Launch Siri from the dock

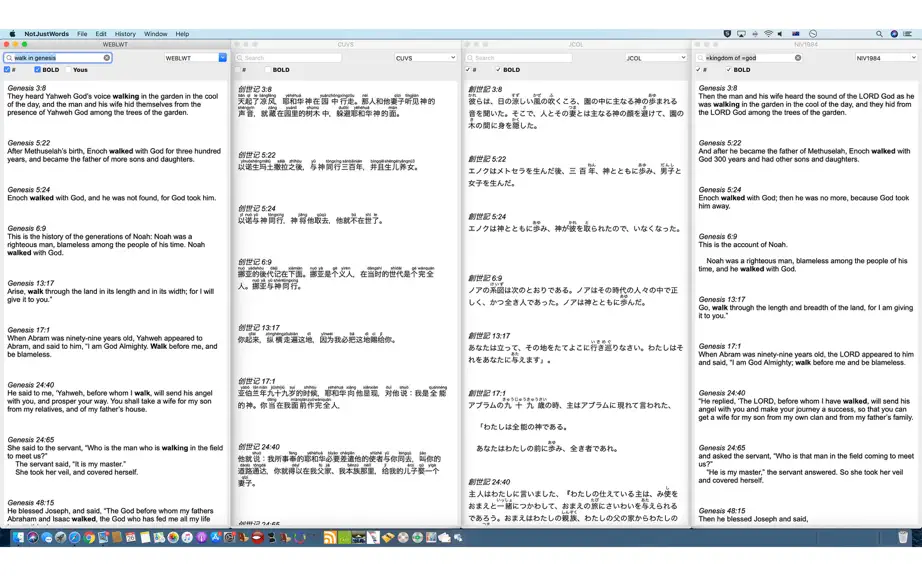(x=33, y=537)
